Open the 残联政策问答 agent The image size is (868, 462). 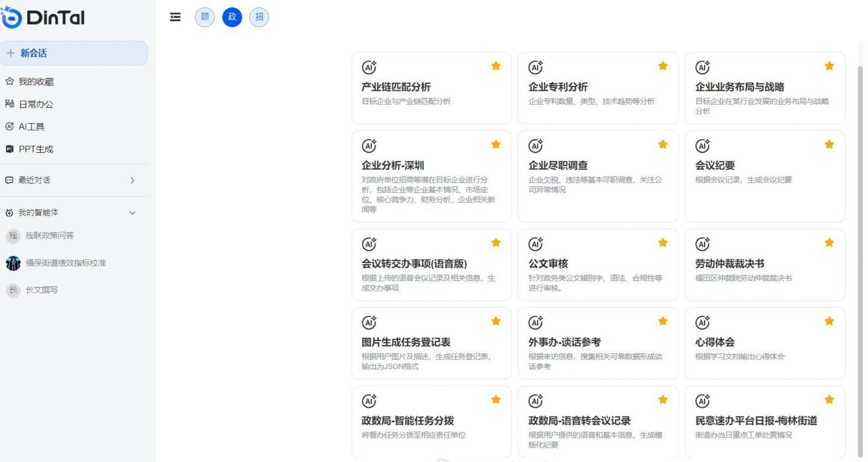[49, 236]
